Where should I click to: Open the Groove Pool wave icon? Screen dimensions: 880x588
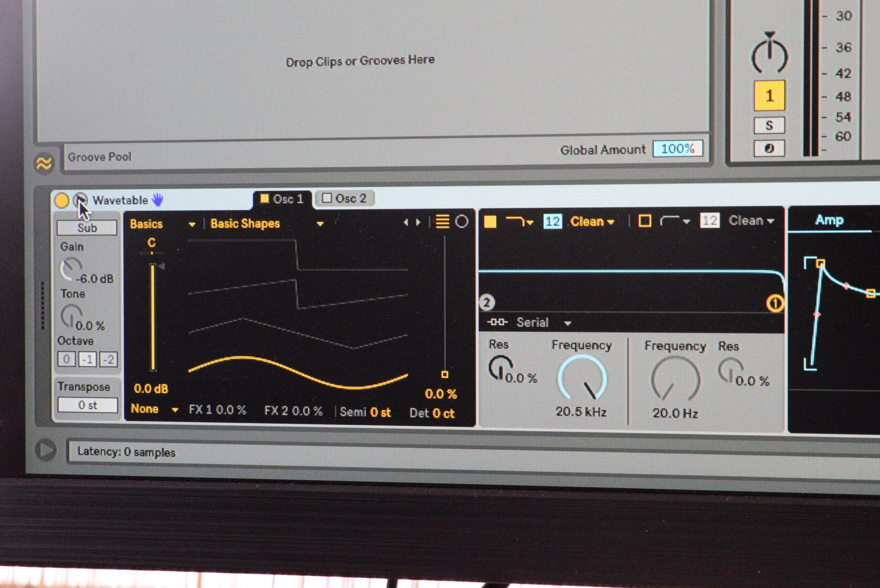point(44,164)
